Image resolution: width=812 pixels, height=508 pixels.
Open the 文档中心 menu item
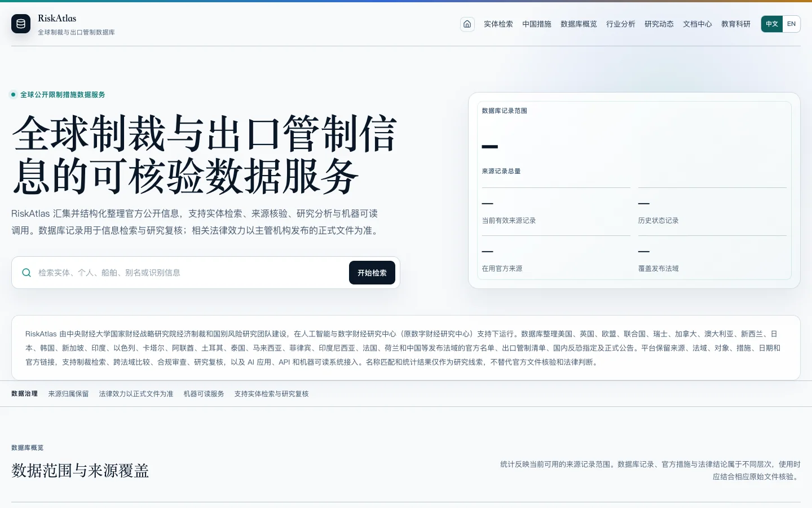coord(698,24)
